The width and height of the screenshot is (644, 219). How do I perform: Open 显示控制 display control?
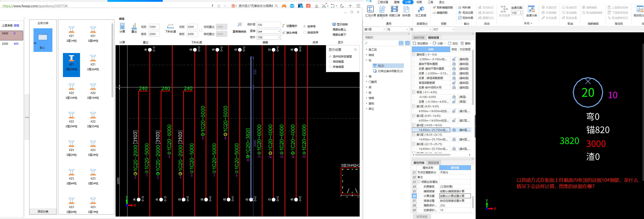(x=340, y=24)
